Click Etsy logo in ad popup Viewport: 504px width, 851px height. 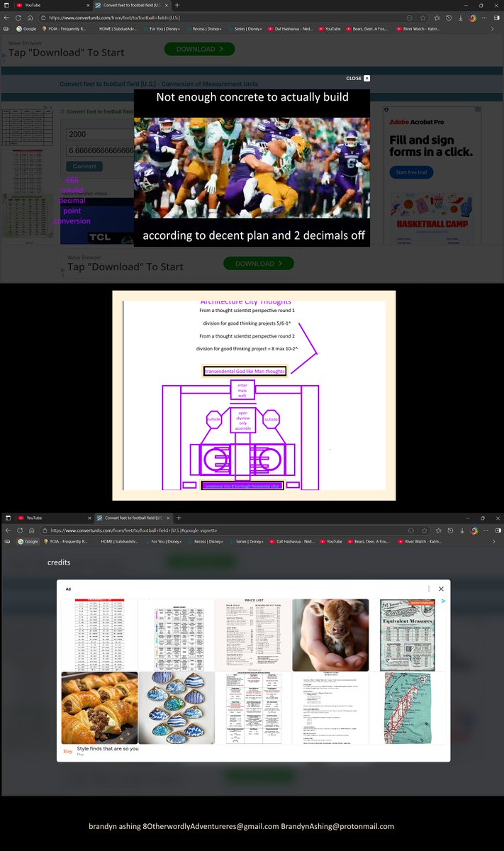[x=68, y=751]
